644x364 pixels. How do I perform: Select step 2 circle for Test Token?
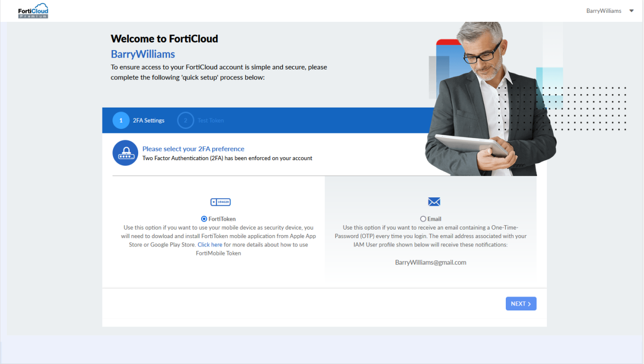185,121
